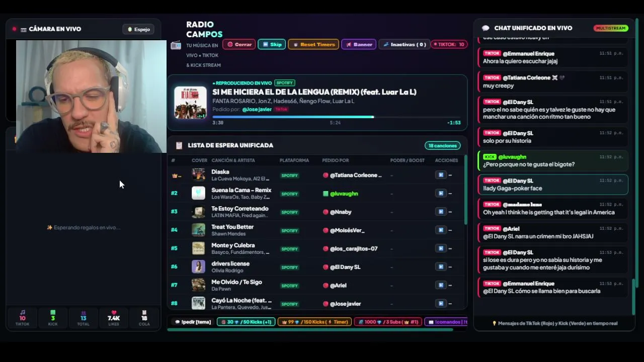Show the Inactivas (0) list
This screenshot has width=644, height=362.
tap(405, 44)
